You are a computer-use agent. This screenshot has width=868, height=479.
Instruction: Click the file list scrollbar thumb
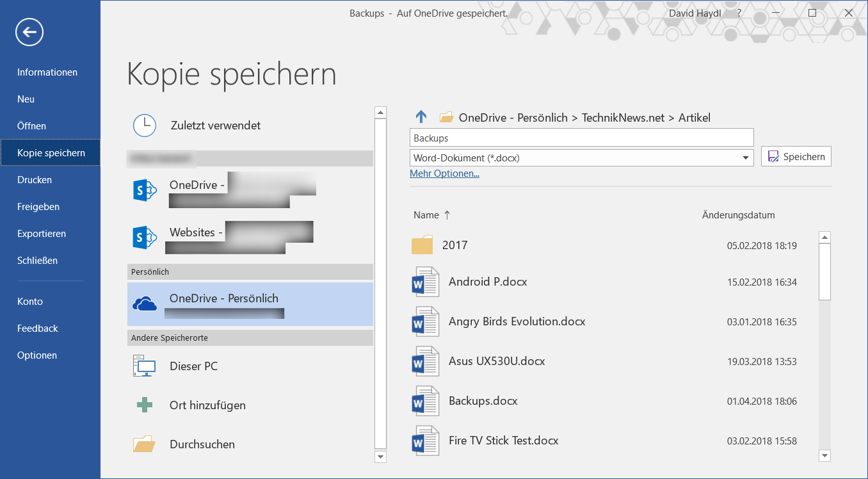(x=824, y=272)
